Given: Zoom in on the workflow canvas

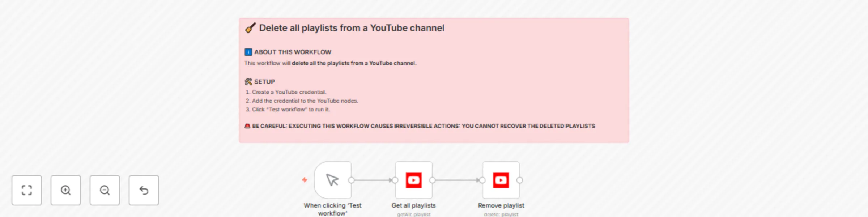Looking at the screenshot, I should [66, 190].
